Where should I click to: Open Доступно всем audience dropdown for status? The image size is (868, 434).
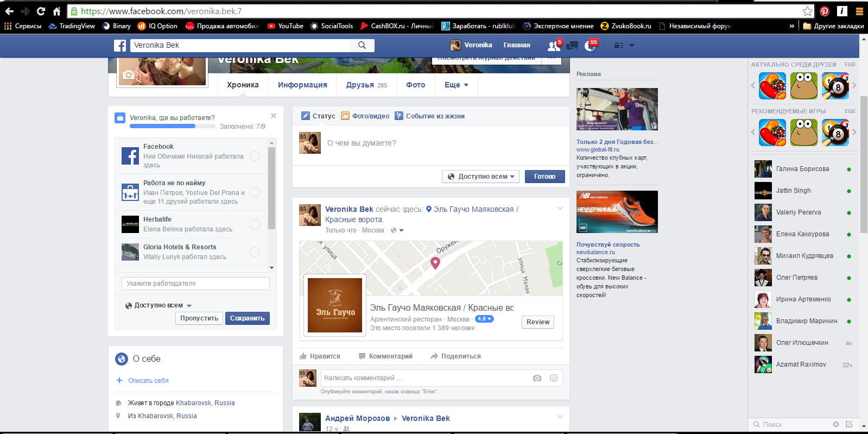tap(481, 177)
